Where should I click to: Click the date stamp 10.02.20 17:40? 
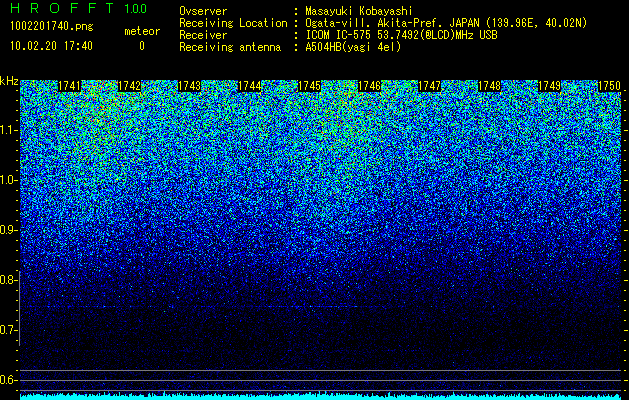click(x=51, y=46)
